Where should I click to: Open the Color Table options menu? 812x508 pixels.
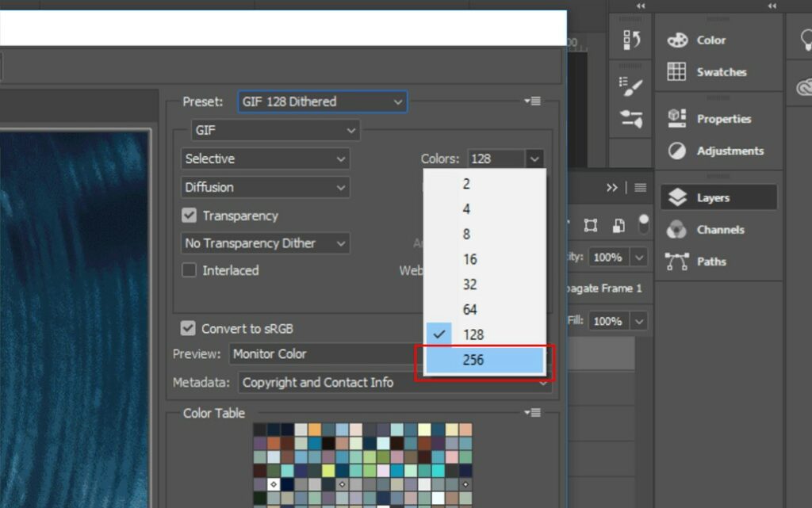(532, 413)
